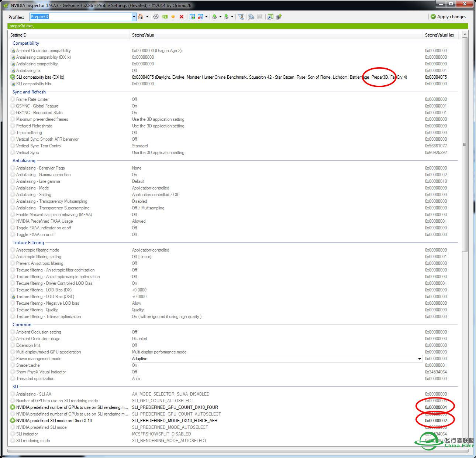This screenshot has width=476, height=458.
Task: Click the sun-shaped create new profile icon
Action: click(173, 17)
